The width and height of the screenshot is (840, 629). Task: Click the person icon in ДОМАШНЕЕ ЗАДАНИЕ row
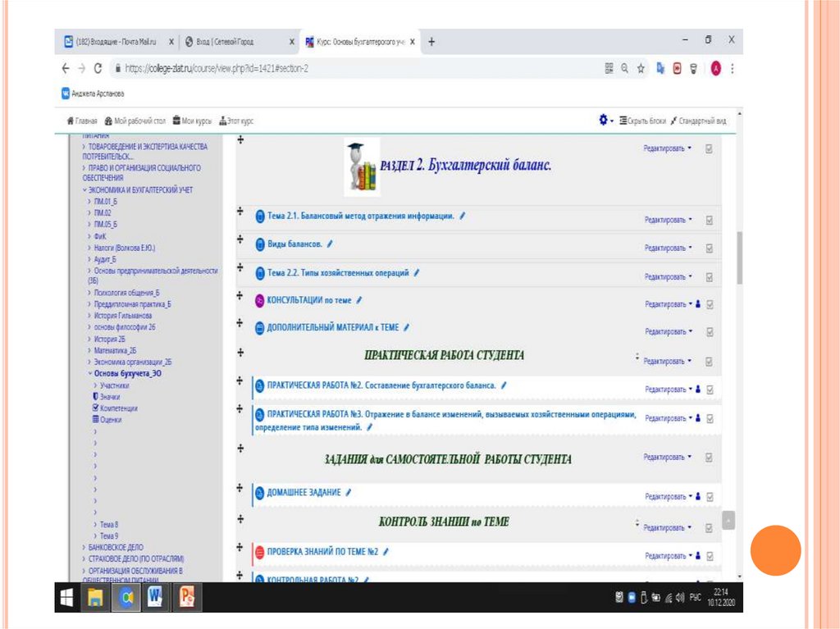click(x=698, y=496)
